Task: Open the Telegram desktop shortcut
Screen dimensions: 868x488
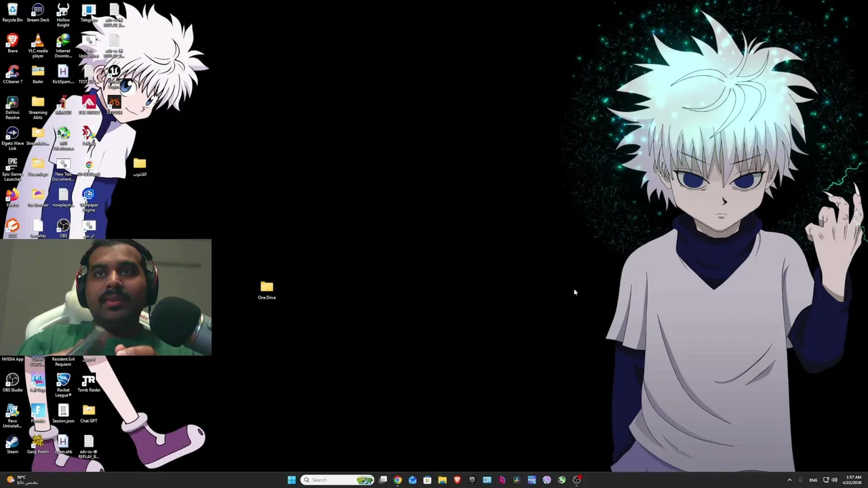Action: point(89,13)
